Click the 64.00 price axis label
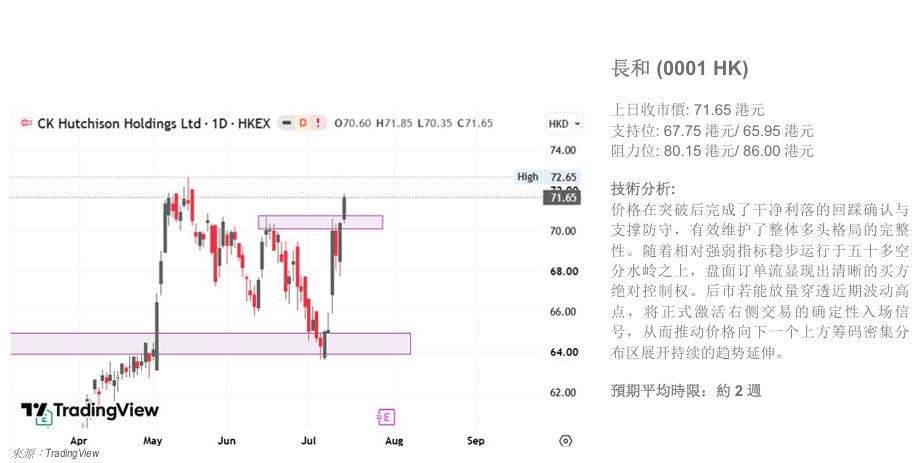The image size is (917, 463). [564, 352]
